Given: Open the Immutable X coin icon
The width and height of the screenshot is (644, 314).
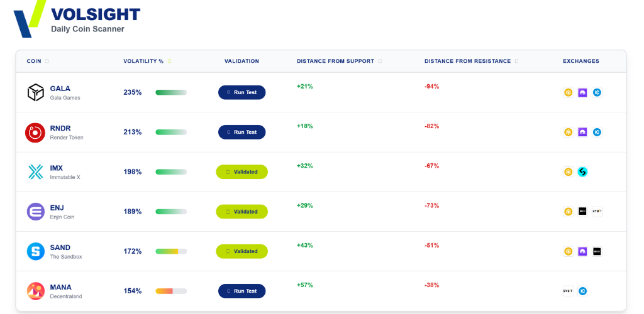Looking at the screenshot, I should point(35,172).
